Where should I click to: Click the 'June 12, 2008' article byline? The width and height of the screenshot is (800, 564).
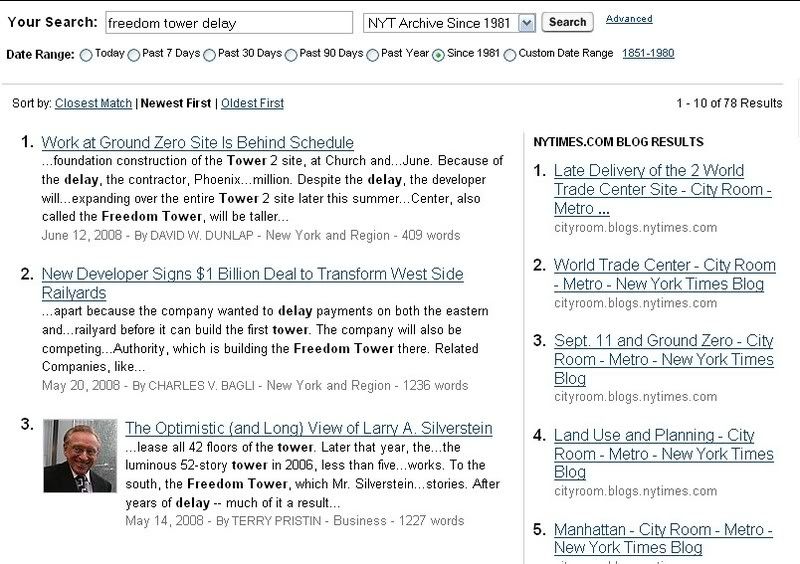[x=251, y=235]
